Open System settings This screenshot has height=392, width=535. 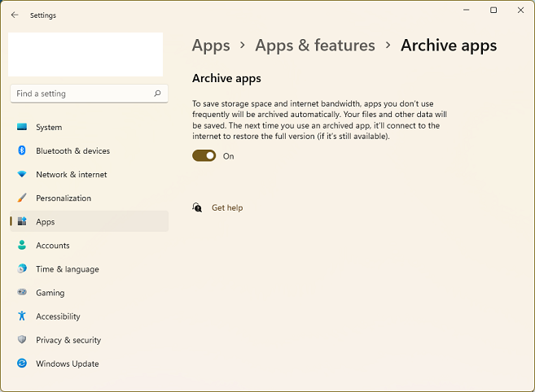(x=90, y=127)
